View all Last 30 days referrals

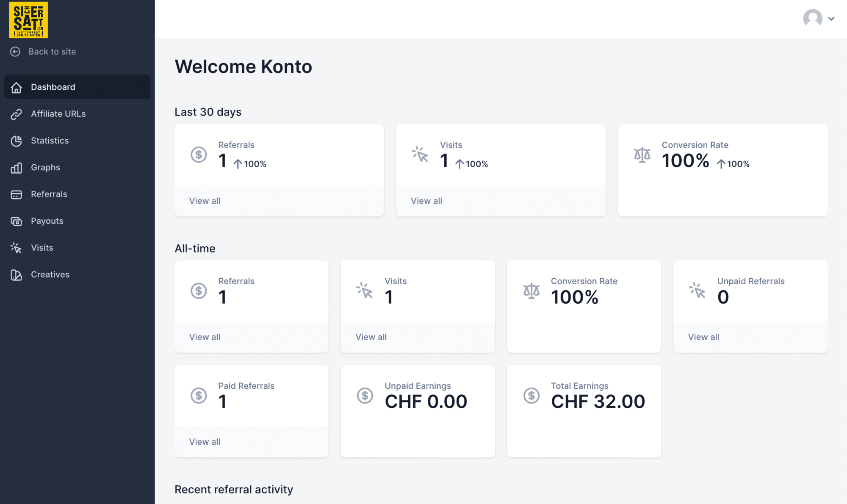[x=205, y=201]
